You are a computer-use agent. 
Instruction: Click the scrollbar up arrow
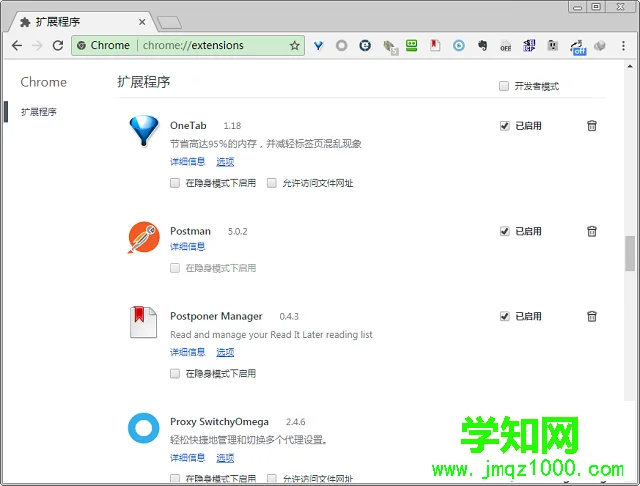[630, 66]
